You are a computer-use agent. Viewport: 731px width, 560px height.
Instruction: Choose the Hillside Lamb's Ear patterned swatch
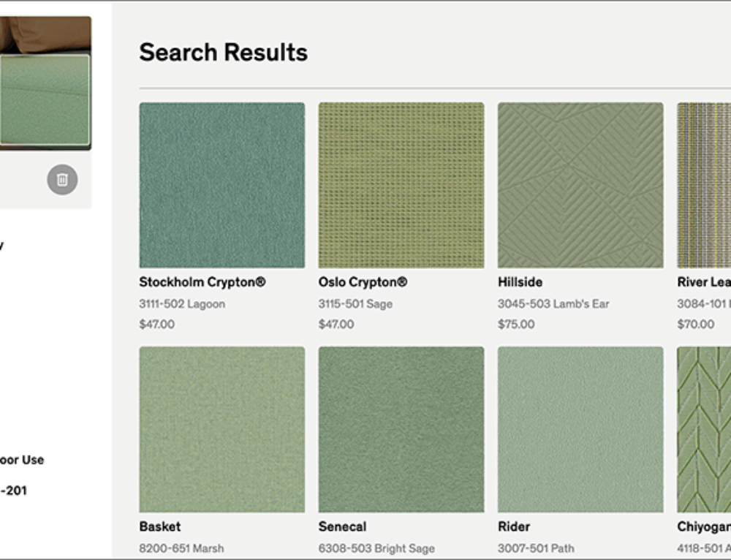(580, 185)
